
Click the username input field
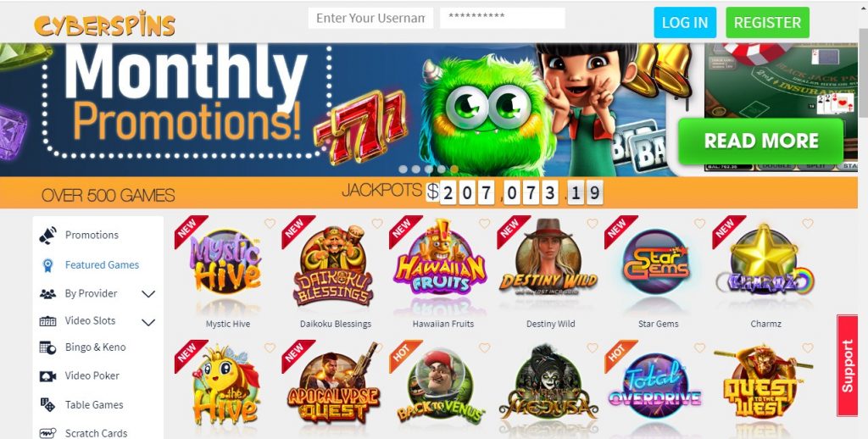(x=371, y=19)
